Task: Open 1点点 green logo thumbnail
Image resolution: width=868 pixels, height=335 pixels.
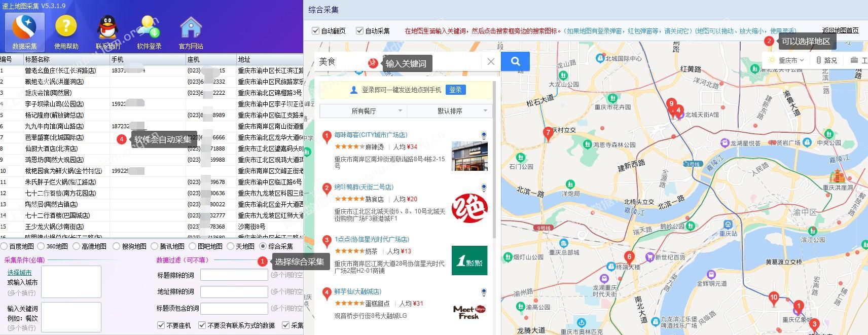Action: 469,260
